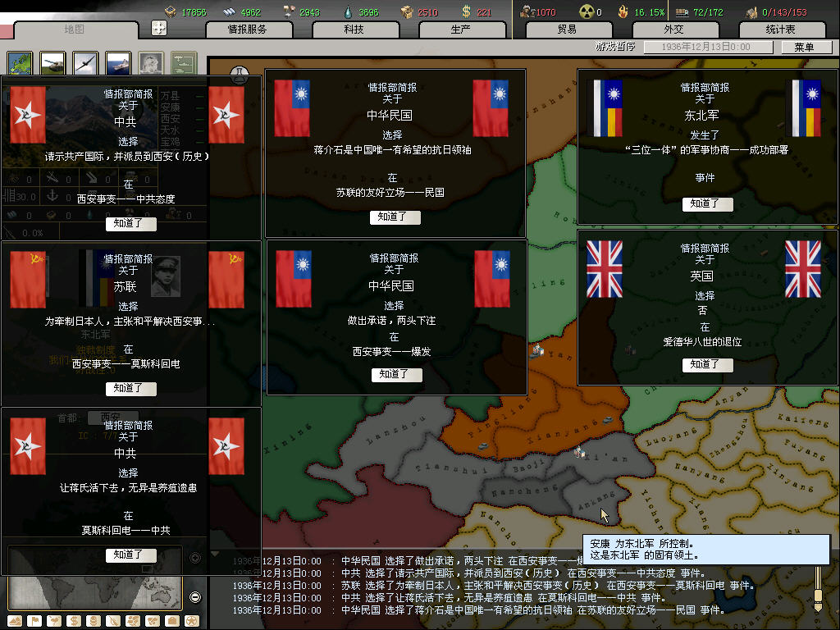Open the 情报服务 tab
The image size is (840, 630).
pos(248,30)
